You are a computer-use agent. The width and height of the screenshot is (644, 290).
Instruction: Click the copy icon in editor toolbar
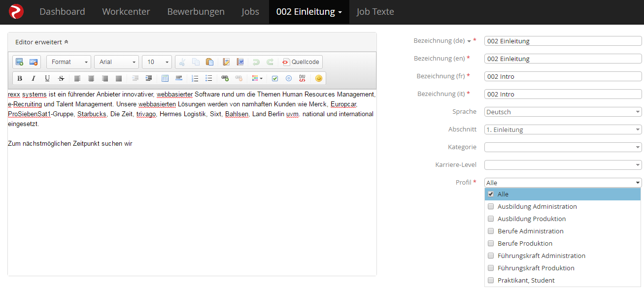196,62
